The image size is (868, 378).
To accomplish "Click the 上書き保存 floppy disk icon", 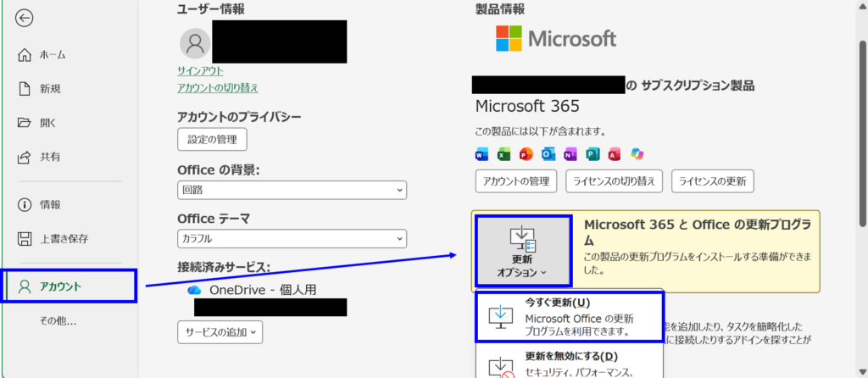I will coord(25,239).
